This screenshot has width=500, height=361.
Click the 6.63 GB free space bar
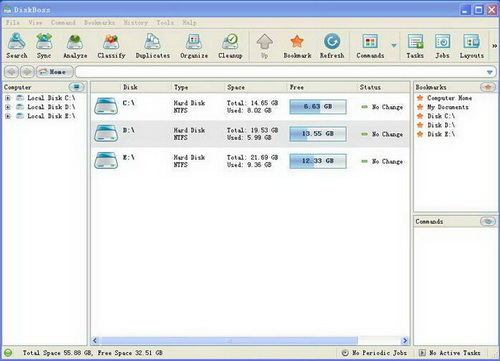pos(318,107)
